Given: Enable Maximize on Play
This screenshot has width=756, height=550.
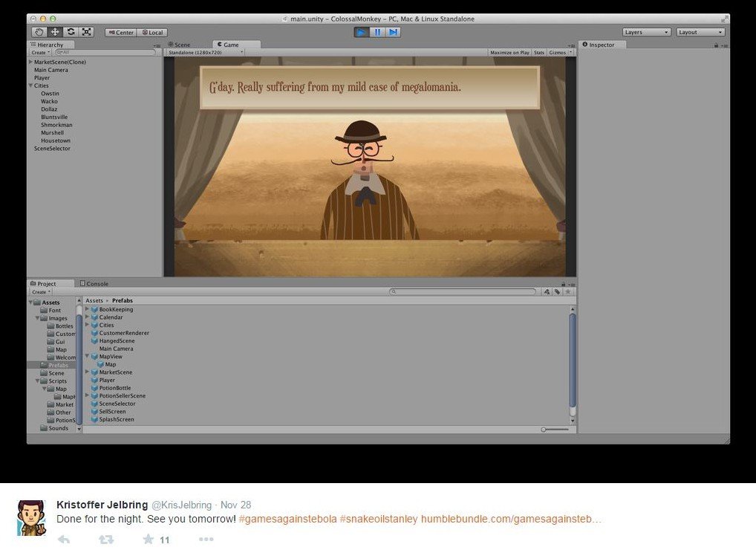Looking at the screenshot, I should (x=509, y=53).
